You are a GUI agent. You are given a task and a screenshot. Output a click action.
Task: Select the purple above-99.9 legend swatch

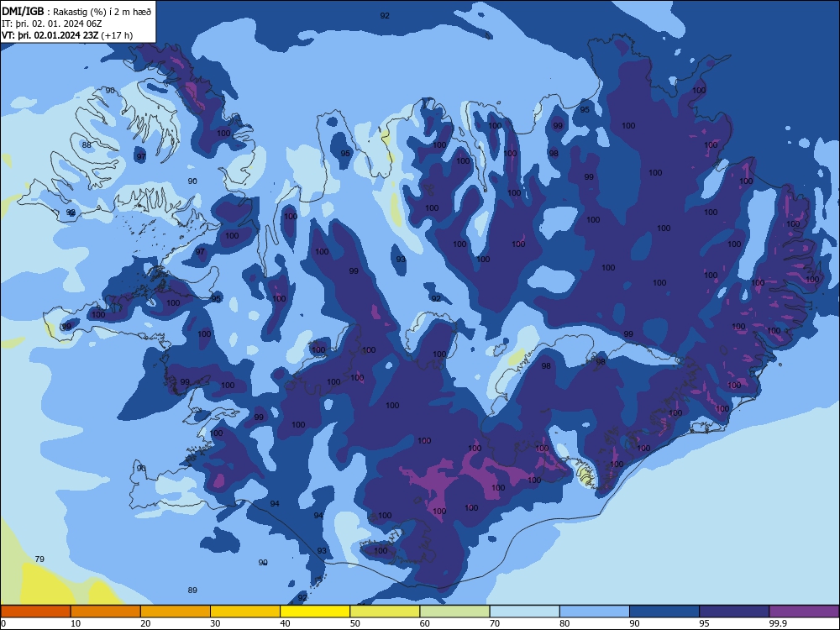[804, 612]
